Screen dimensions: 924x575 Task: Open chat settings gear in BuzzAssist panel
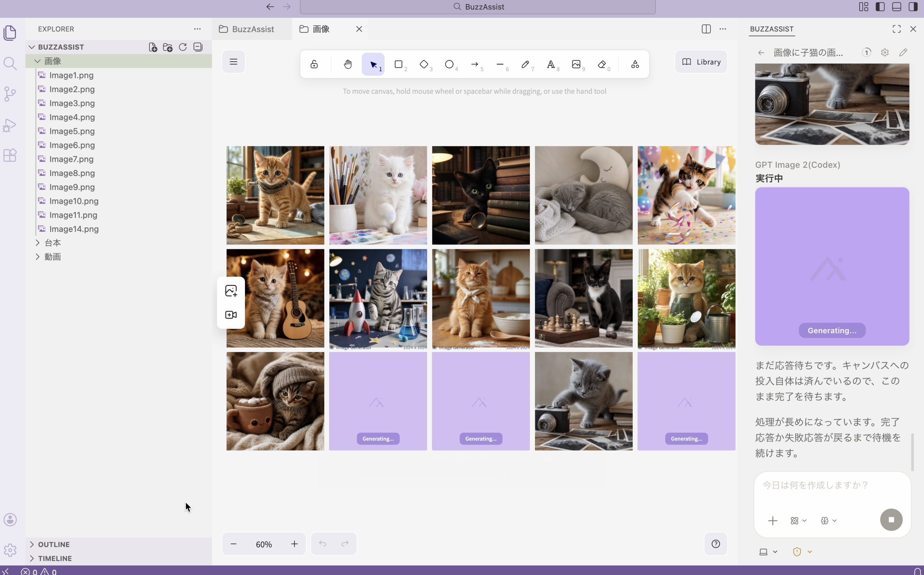[x=885, y=52]
